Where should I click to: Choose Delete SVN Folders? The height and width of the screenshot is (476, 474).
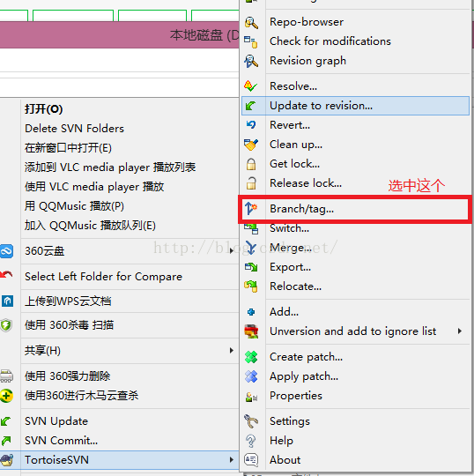[x=74, y=129]
